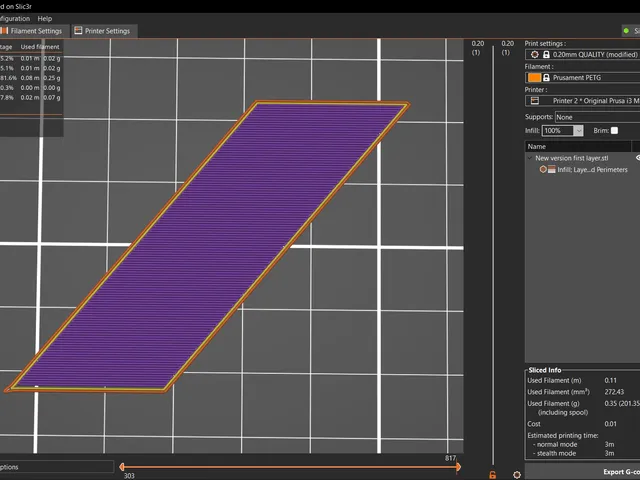Click the purple sliced layer in the preview
Viewport: 640px width, 480px height.
[208, 245]
